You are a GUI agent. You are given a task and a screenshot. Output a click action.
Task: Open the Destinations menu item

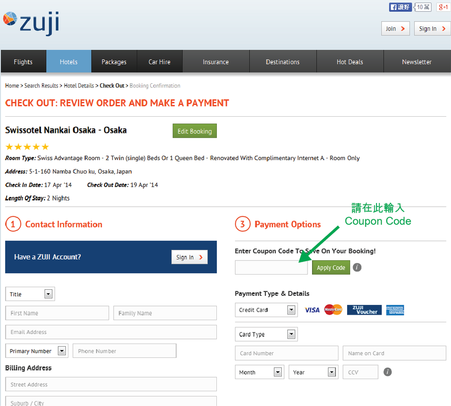(x=283, y=62)
